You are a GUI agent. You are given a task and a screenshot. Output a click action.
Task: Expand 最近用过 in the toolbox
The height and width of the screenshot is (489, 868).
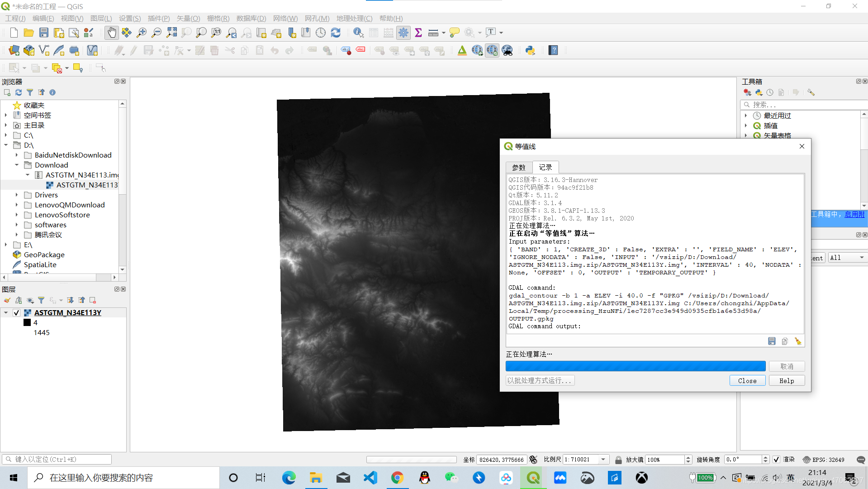tap(746, 116)
